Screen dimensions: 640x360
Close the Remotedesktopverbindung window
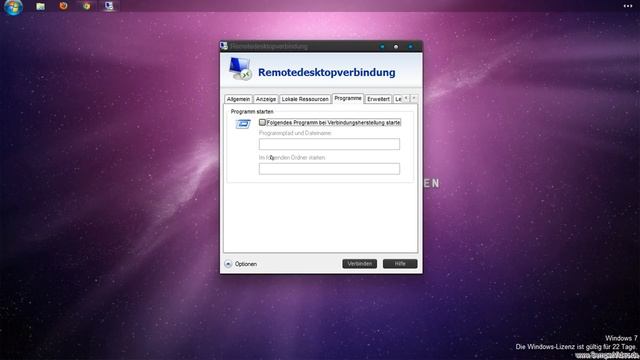[410, 47]
